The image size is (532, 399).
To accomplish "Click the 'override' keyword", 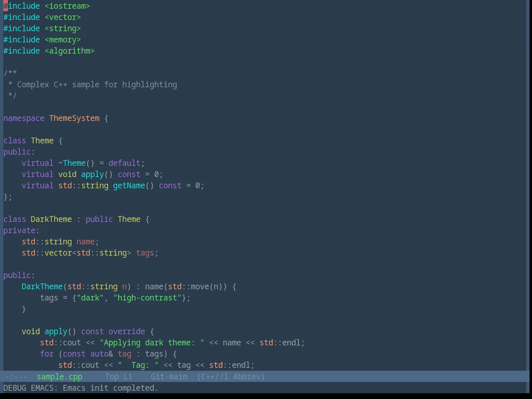I will tap(127, 332).
